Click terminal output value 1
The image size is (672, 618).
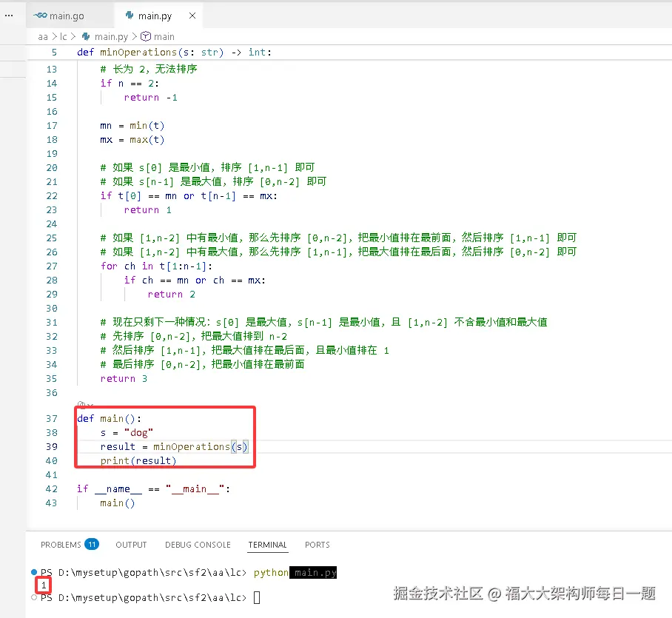pyautogui.click(x=44, y=585)
